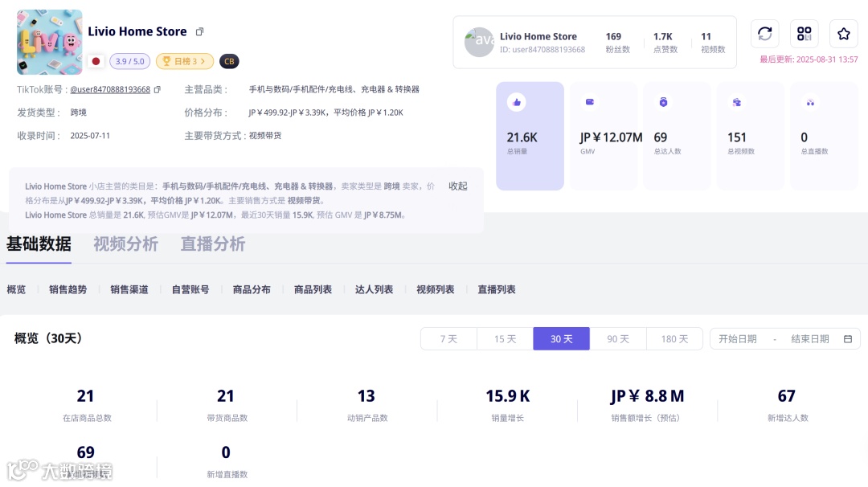Screen dimensions: 868x487
Task: Jump to the 销售渠道 section
Action: [129, 289]
